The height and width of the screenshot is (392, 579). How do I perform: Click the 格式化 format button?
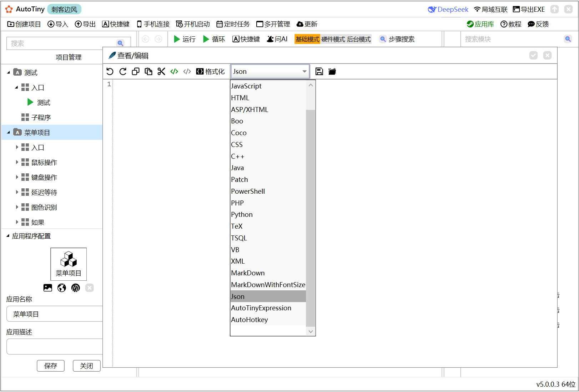tap(211, 72)
